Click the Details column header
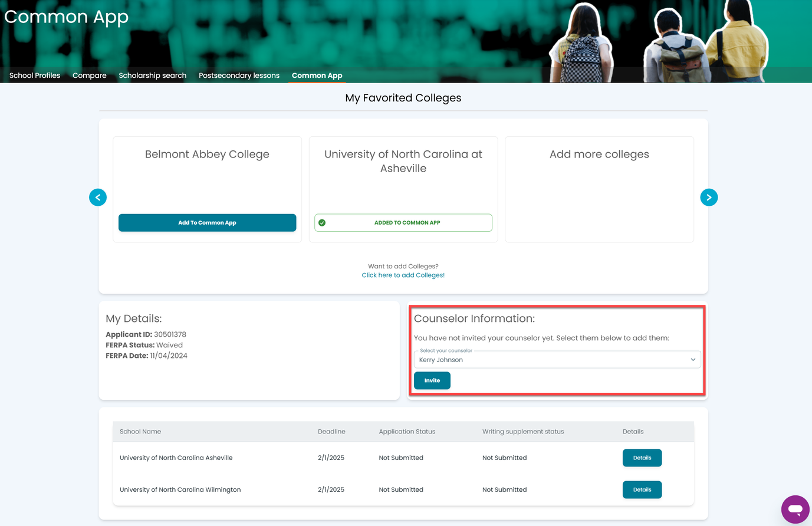 point(633,432)
